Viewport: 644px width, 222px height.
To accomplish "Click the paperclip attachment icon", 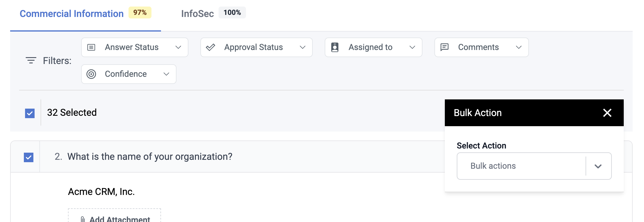I will coord(83,219).
